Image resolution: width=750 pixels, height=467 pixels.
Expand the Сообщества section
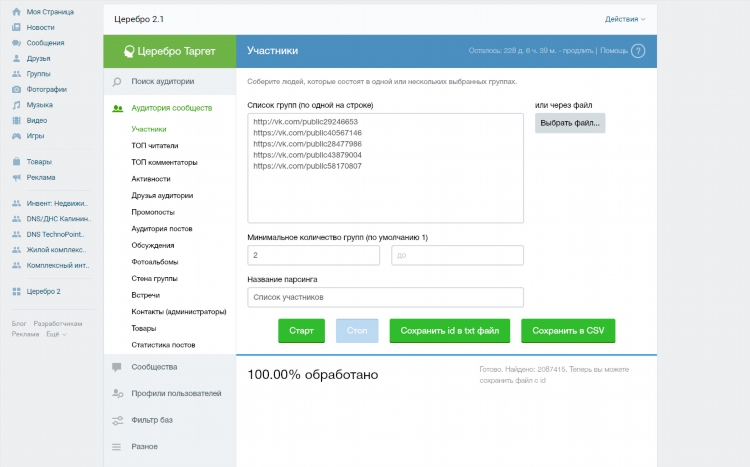point(170,367)
